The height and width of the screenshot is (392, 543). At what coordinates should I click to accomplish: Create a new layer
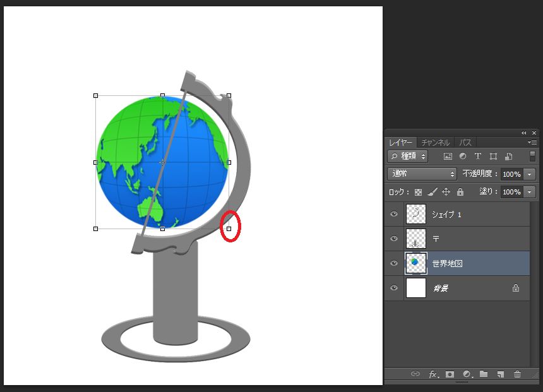coord(500,374)
